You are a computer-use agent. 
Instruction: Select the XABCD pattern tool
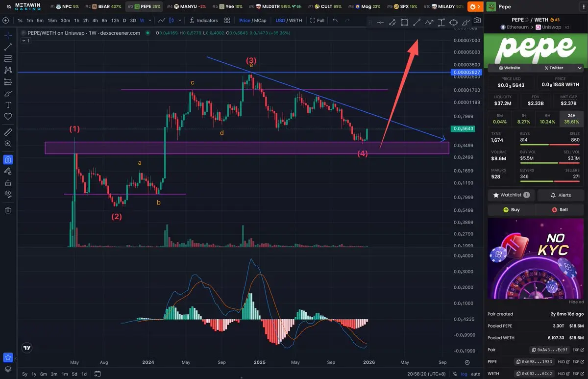(x=8, y=70)
